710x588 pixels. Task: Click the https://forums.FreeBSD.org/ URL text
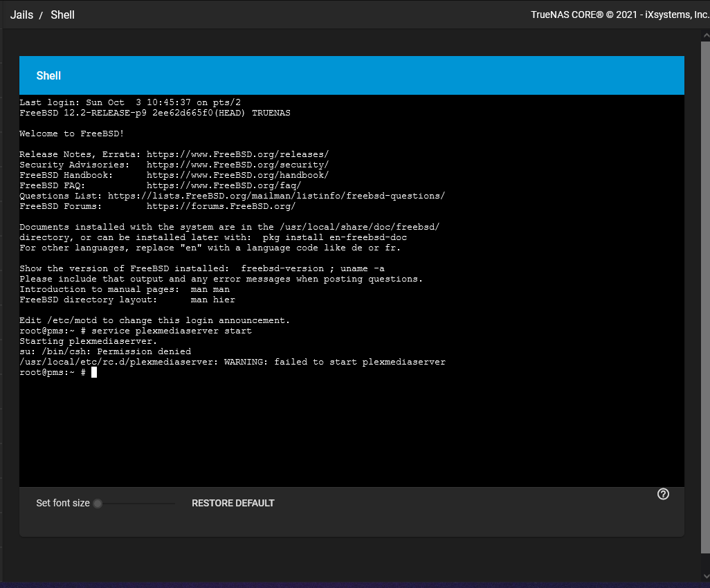[x=221, y=206]
